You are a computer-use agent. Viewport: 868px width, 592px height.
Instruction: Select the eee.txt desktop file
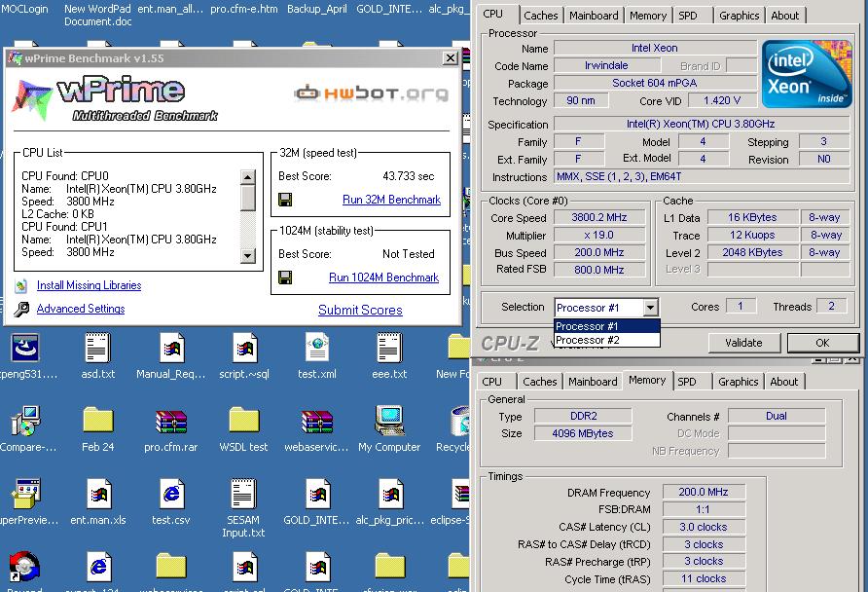click(x=389, y=348)
